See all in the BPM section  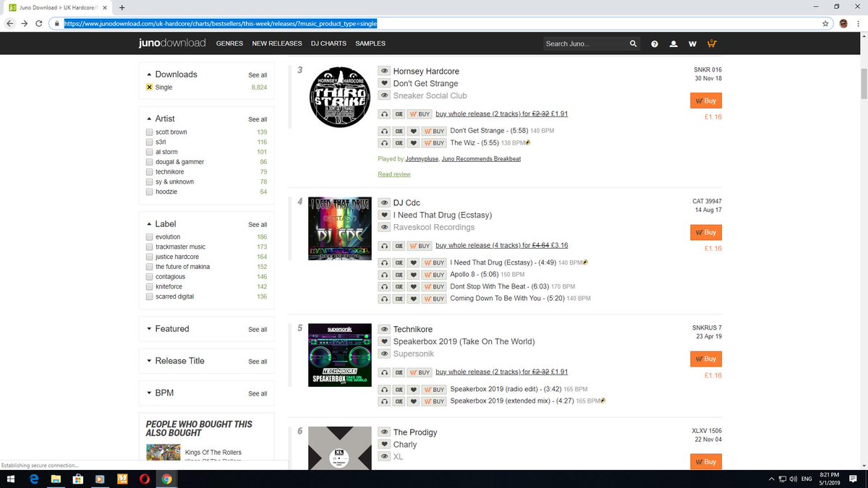[x=258, y=394]
